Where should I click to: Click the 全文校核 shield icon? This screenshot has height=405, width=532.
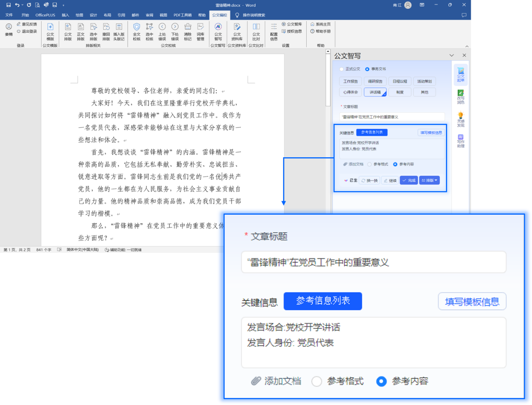[x=137, y=31]
